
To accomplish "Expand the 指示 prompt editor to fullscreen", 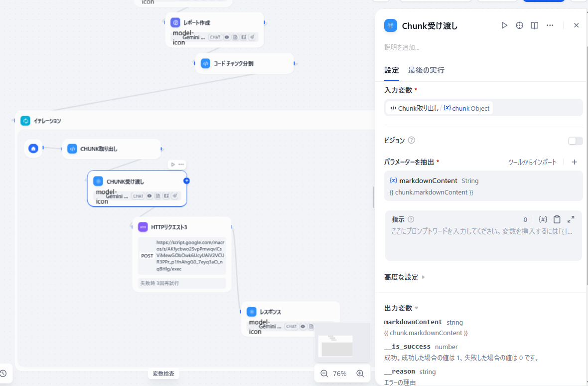I will coord(571,219).
